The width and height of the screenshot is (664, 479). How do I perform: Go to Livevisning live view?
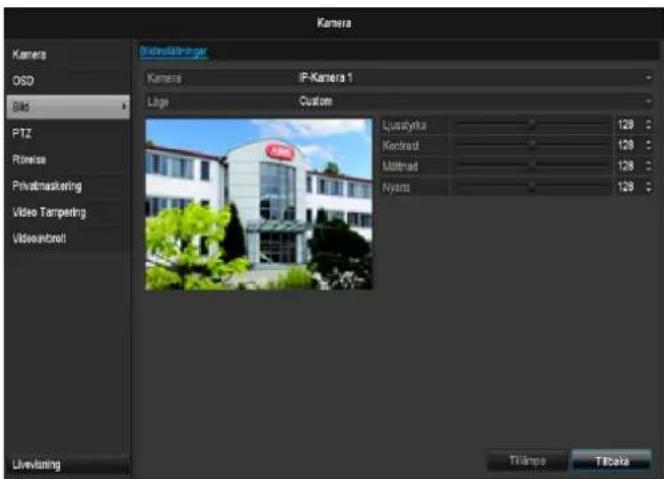pos(68,464)
